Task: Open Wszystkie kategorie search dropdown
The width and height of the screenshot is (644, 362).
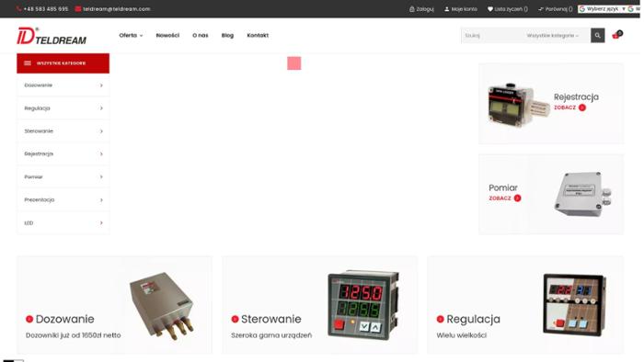Action: [x=552, y=35]
